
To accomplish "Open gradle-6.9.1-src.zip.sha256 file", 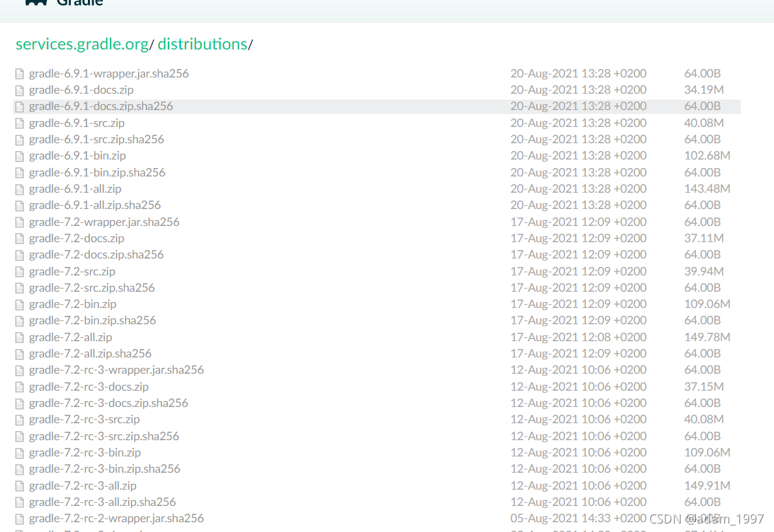I will (x=96, y=139).
